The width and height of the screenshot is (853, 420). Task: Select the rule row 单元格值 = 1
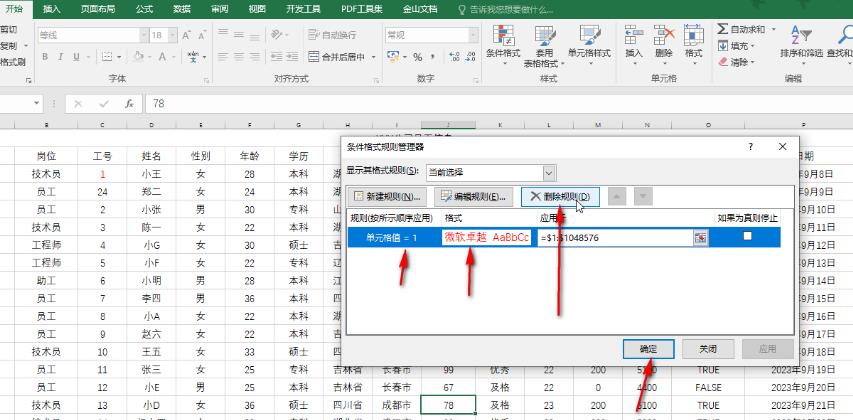564,237
